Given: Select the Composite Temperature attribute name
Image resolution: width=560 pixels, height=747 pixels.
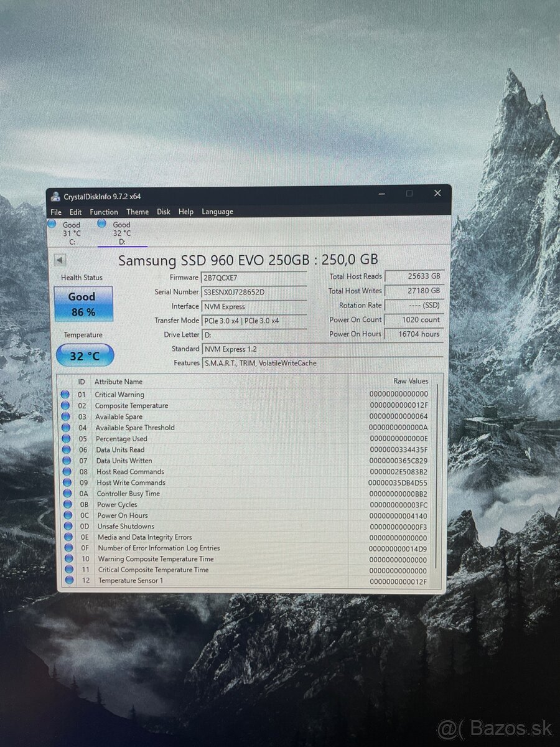Looking at the screenshot, I should (x=131, y=406).
